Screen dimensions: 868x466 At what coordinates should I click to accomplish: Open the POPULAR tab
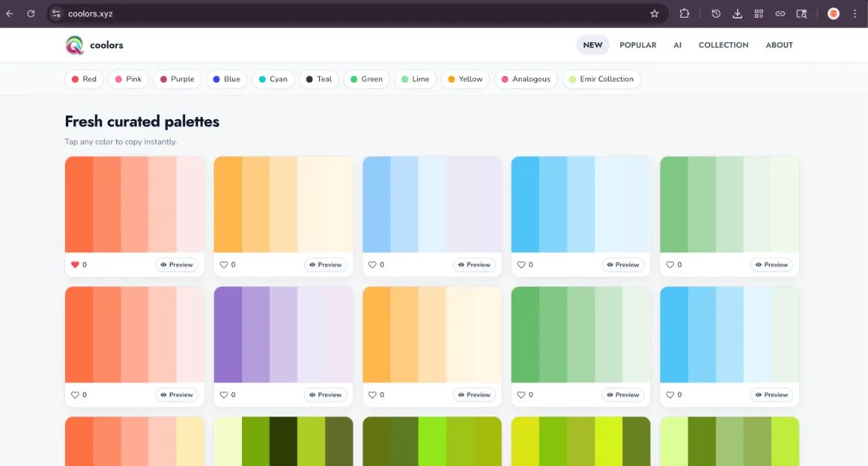coord(638,45)
